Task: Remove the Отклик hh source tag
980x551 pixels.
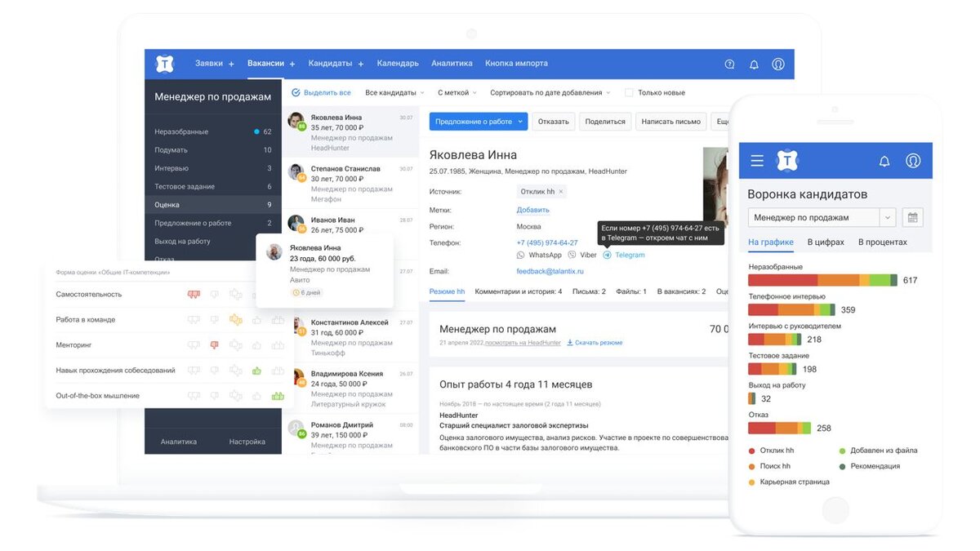Action: tap(561, 192)
